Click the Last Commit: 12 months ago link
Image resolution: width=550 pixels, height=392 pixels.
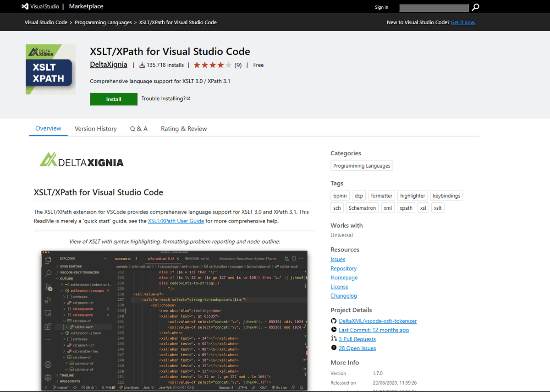pyautogui.click(x=374, y=330)
